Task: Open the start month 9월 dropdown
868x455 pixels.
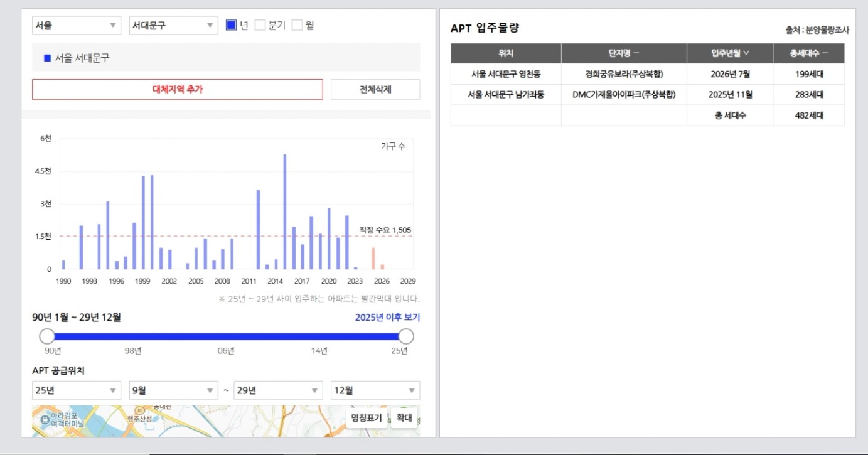Action: click(x=174, y=390)
